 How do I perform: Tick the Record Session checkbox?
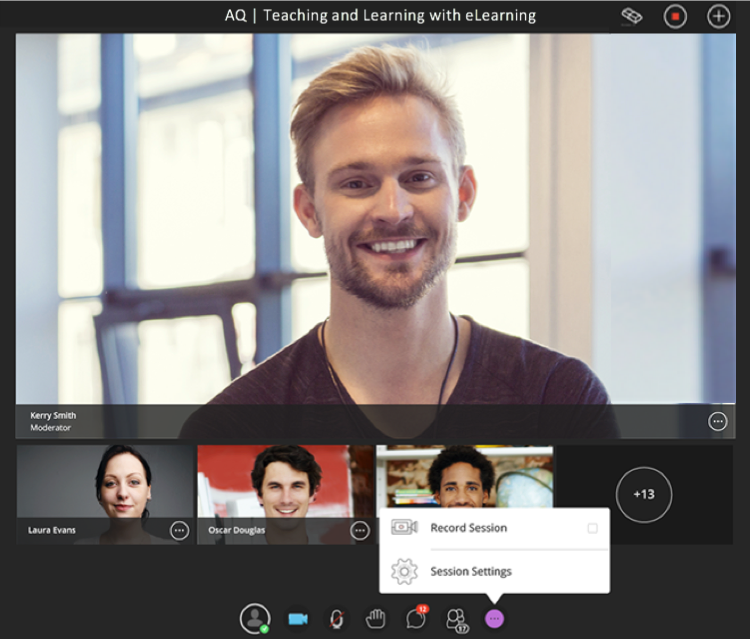592,528
